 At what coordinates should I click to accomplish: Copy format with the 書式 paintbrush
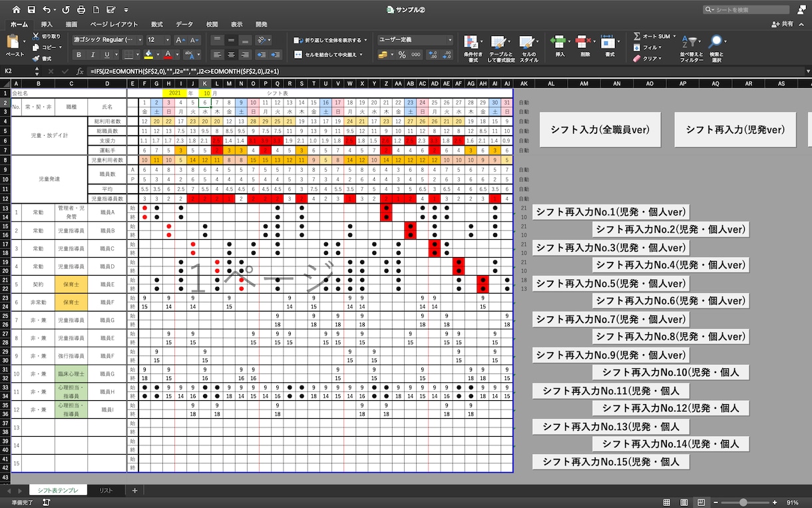(x=43, y=59)
